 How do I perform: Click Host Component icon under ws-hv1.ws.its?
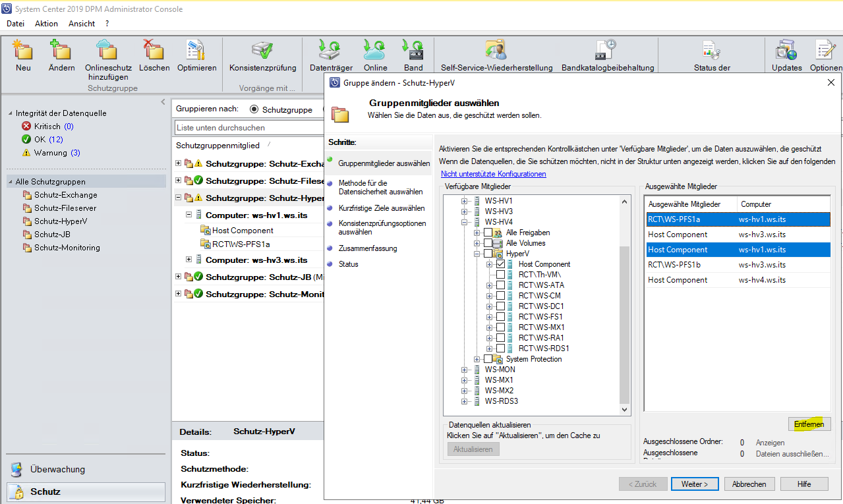206,231
